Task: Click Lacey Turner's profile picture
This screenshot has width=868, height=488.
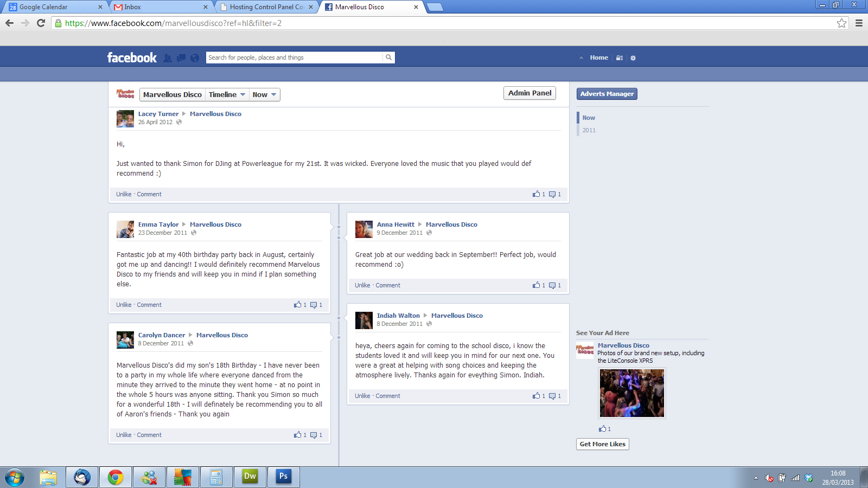Action: pos(125,119)
